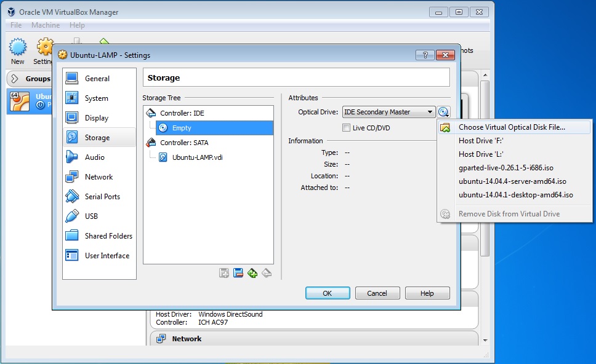Image resolution: width=596 pixels, height=364 pixels.
Task: Open the Help menu in VirtualBox Manager
Action: [x=77, y=25]
